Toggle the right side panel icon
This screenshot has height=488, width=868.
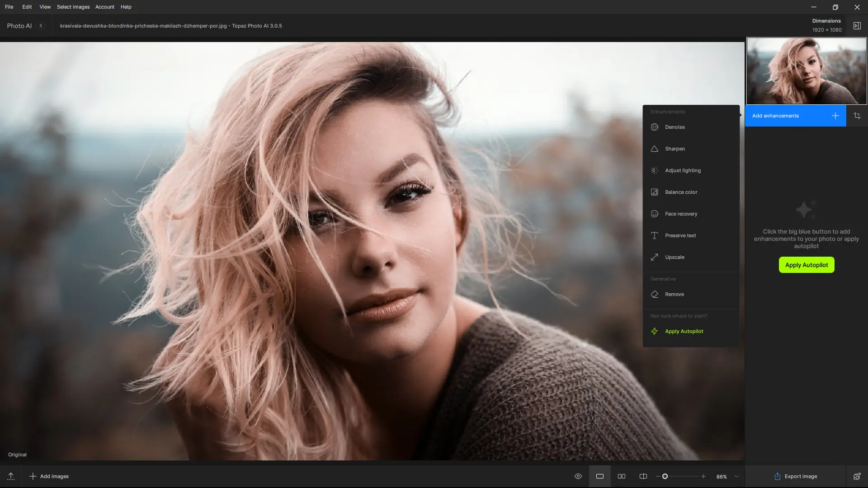point(857,26)
